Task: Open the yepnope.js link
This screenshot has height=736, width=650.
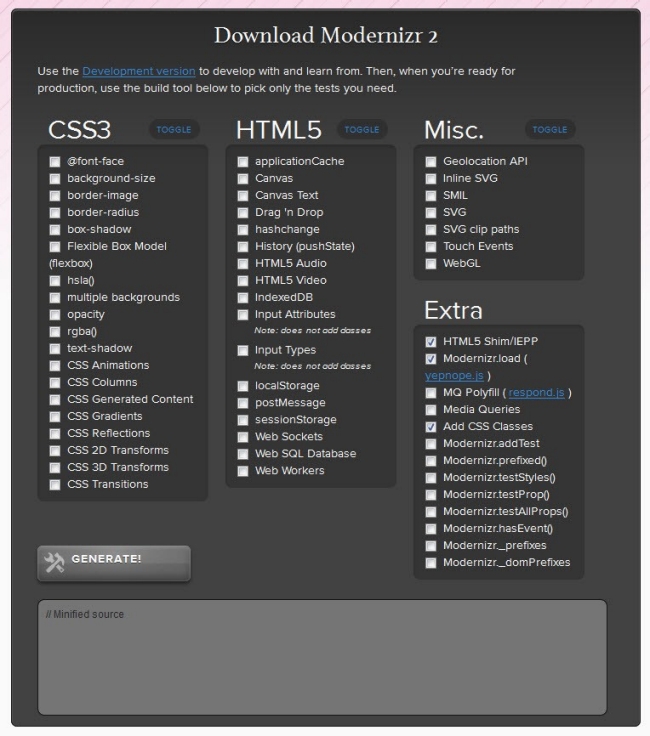Action: click(453, 376)
